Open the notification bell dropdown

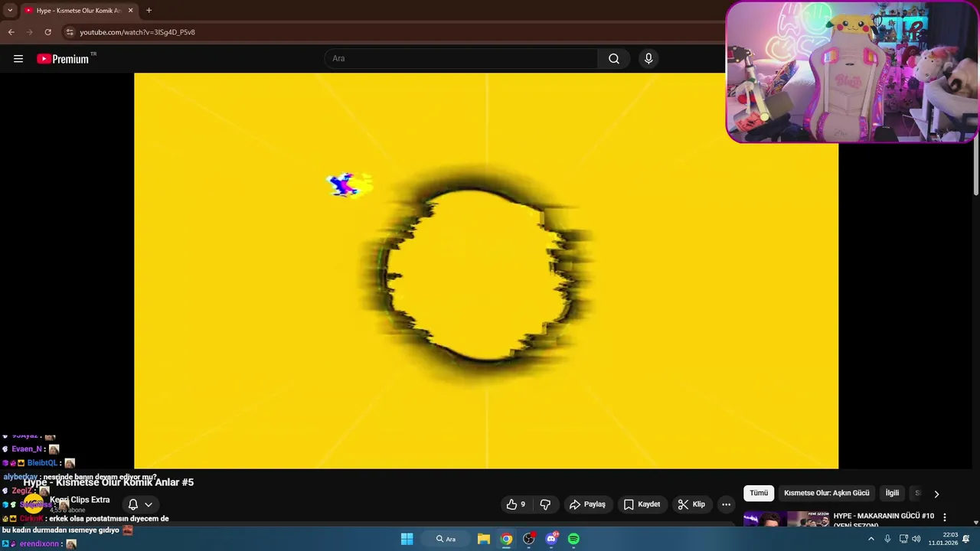(140, 504)
